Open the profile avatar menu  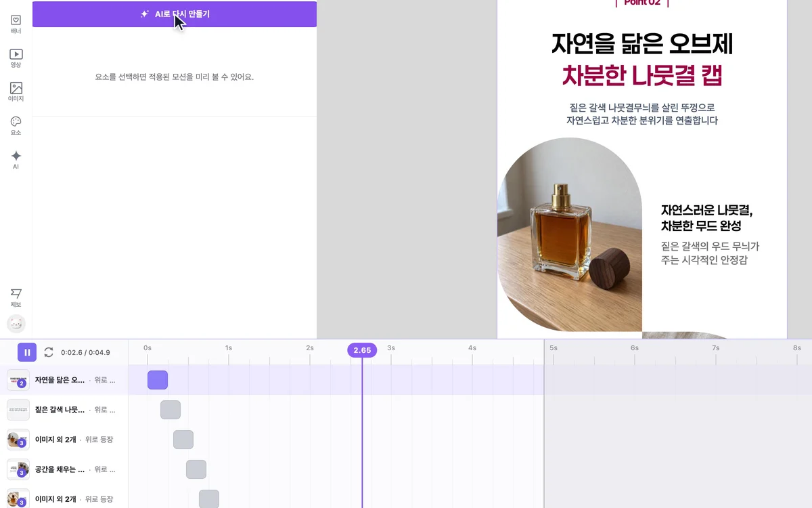pos(16,324)
